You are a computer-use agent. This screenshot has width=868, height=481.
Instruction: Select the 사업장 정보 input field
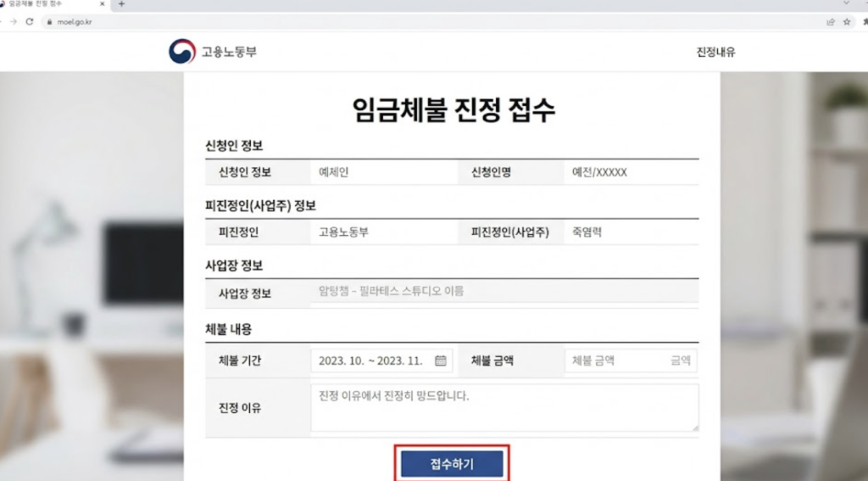coord(504,291)
